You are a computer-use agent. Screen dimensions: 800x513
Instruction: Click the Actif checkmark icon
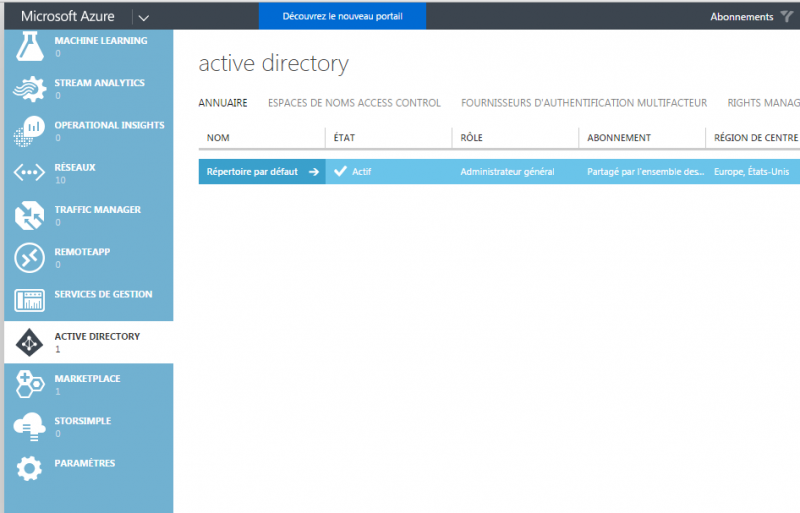tap(340, 172)
